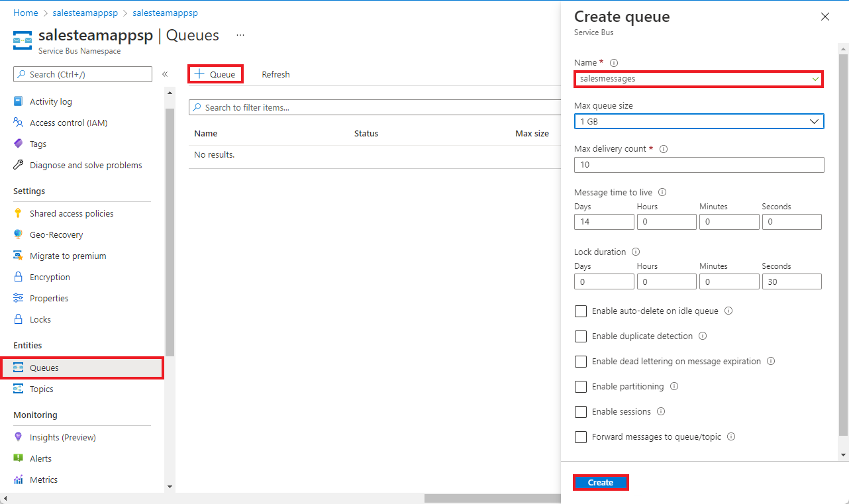Click the horizontal scrollbar at the bottom
Screen dimensions: 849x504
492,498
